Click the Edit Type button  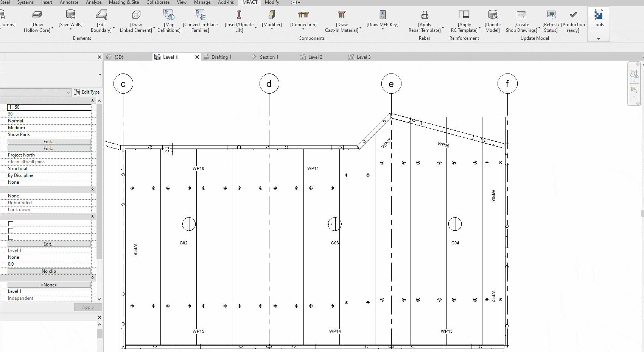tap(87, 92)
